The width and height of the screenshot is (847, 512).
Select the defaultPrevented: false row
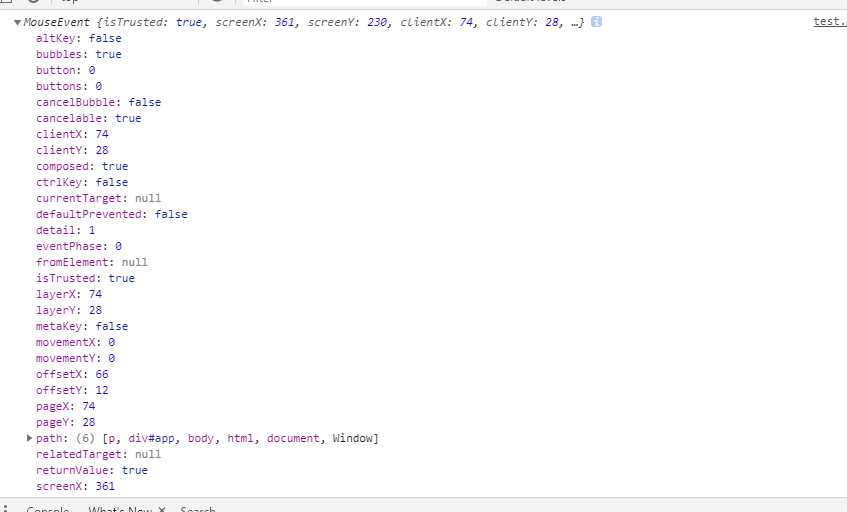pos(112,214)
